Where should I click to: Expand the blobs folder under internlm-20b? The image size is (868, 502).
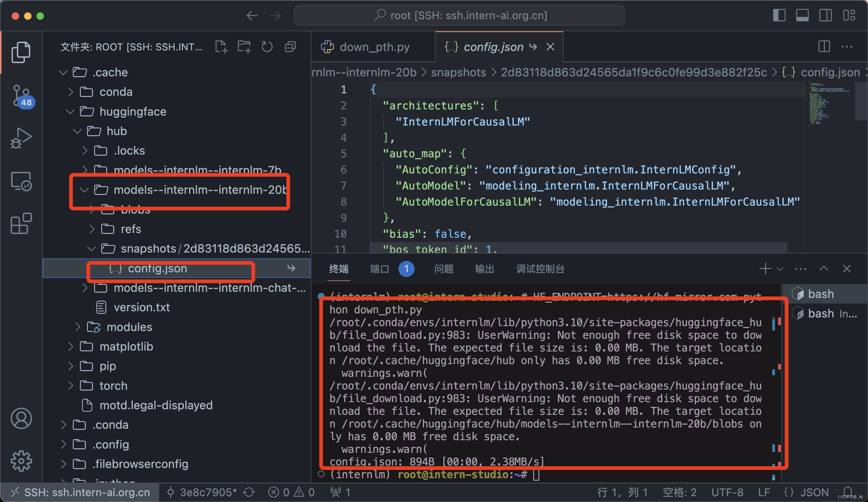click(93, 210)
